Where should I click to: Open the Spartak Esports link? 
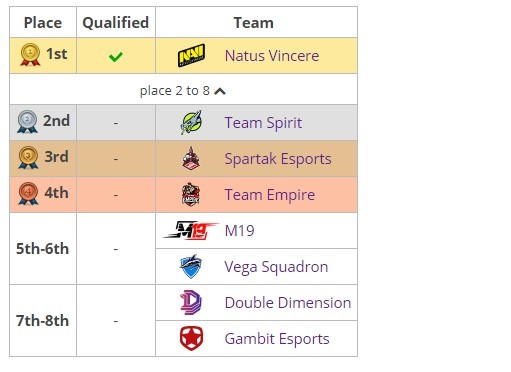click(x=278, y=159)
